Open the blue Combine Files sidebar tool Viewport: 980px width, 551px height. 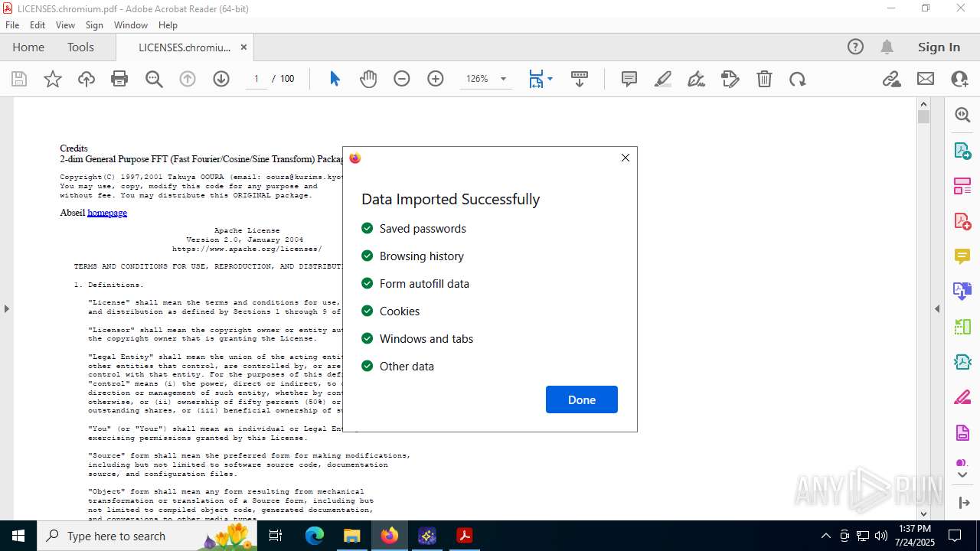tap(962, 291)
